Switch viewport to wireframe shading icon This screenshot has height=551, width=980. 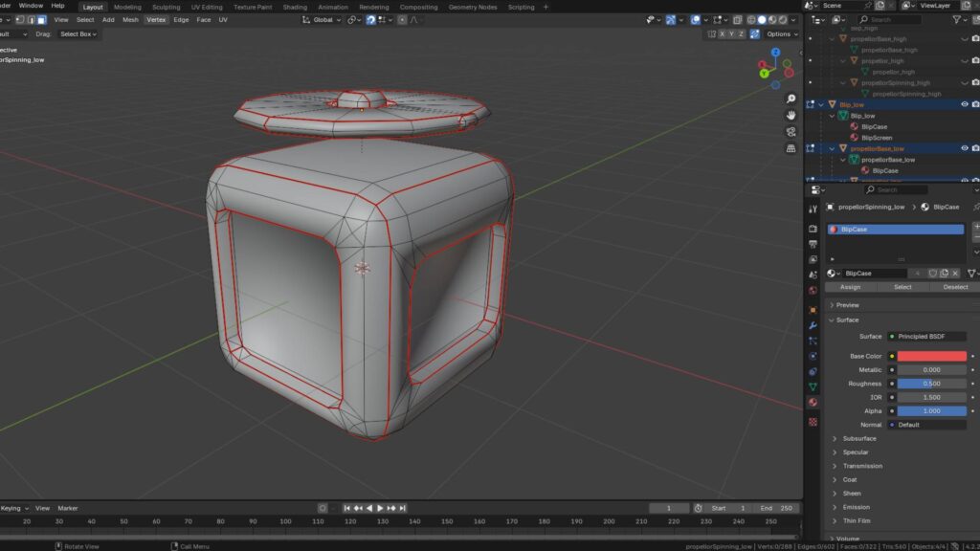coord(751,19)
